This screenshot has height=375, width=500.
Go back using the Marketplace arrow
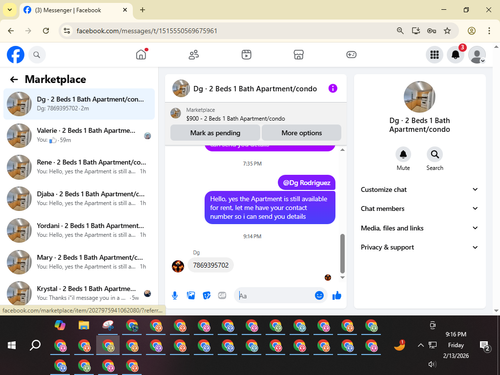[x=14, y=79]
